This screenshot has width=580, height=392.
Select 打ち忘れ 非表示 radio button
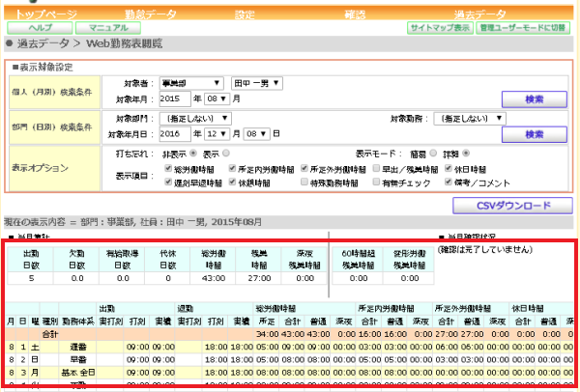[193, 153]
